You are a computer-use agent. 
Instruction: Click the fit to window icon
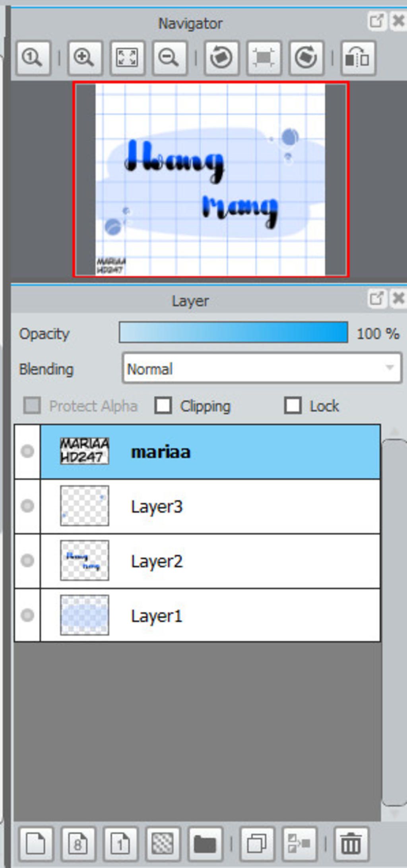click(127, 58)
